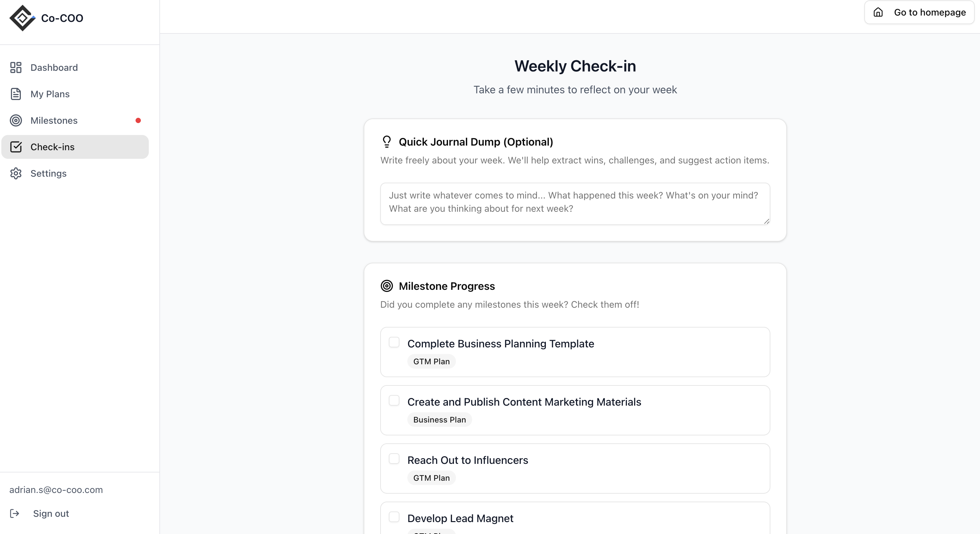Click the home icon in Go to homepage
Viewport: 980px width, 534px height.
point(878,12)
